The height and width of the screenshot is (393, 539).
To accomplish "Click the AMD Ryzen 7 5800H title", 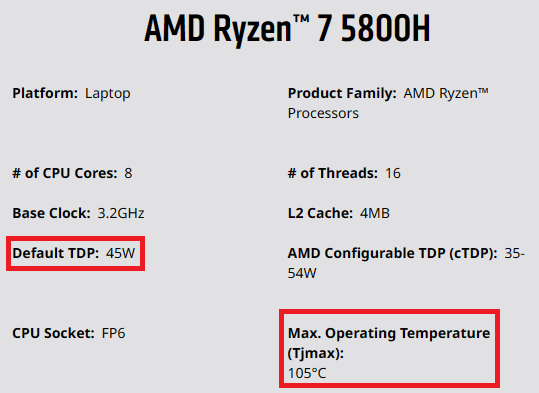I will pos(287,29).
